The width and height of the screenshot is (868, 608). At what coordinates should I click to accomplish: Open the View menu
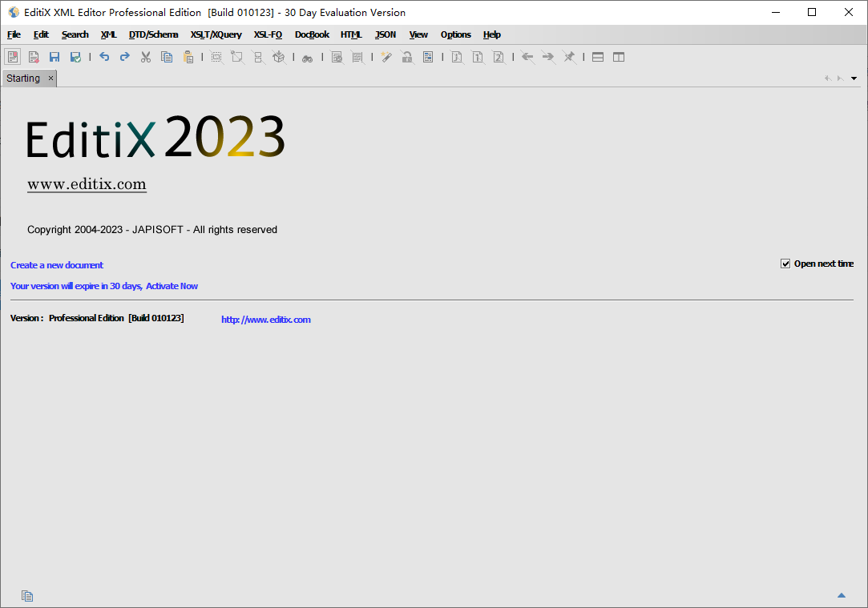pos(418,34)
